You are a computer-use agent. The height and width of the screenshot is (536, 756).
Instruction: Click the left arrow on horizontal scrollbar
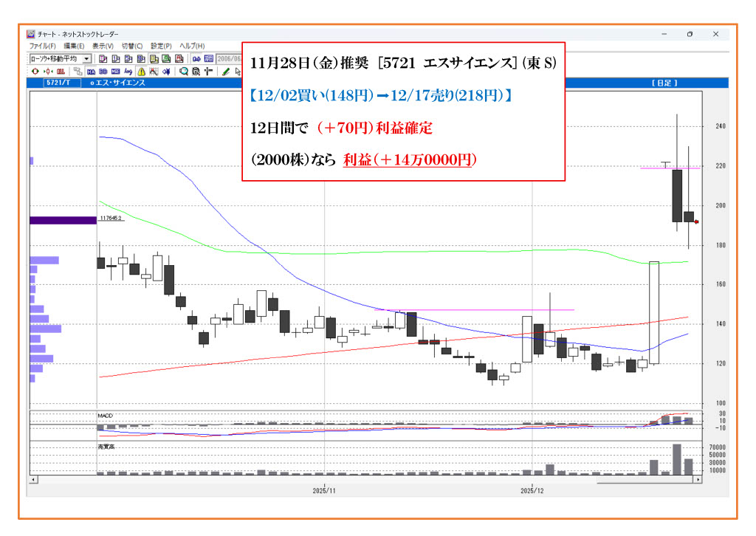(32, 480)
